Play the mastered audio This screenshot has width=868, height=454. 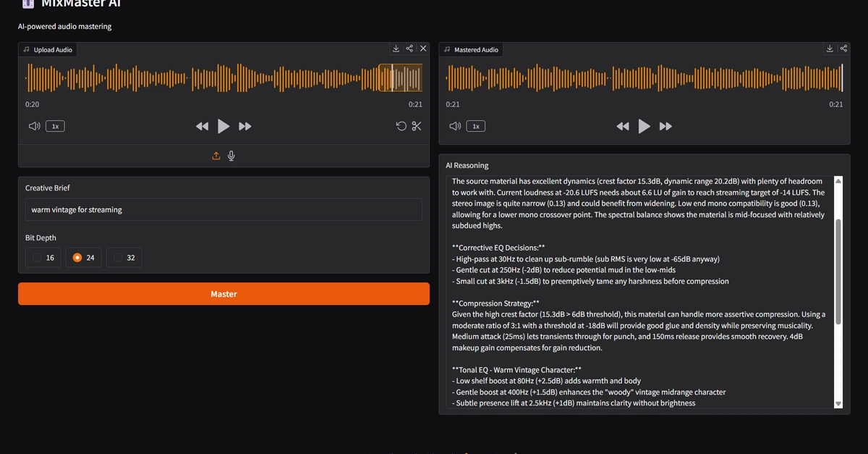tap(644, 126)
